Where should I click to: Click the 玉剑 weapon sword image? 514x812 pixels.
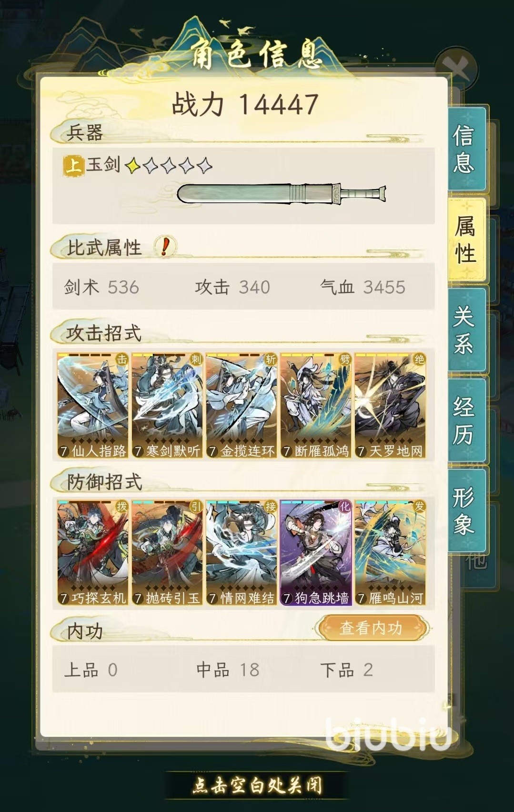pyautogui.click(x=282, y=194)
